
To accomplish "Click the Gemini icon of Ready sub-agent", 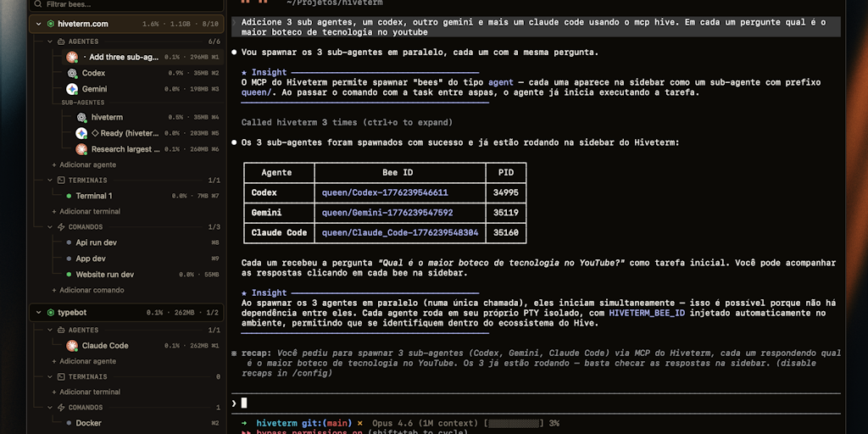I will tap(81, 133).
